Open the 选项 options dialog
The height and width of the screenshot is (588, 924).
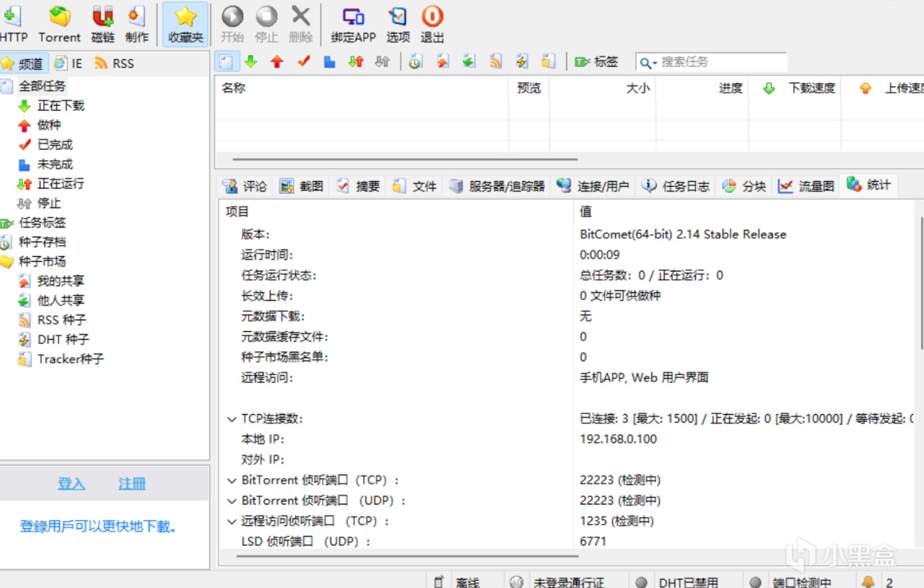pyautogui.click(x=398, y=25)
